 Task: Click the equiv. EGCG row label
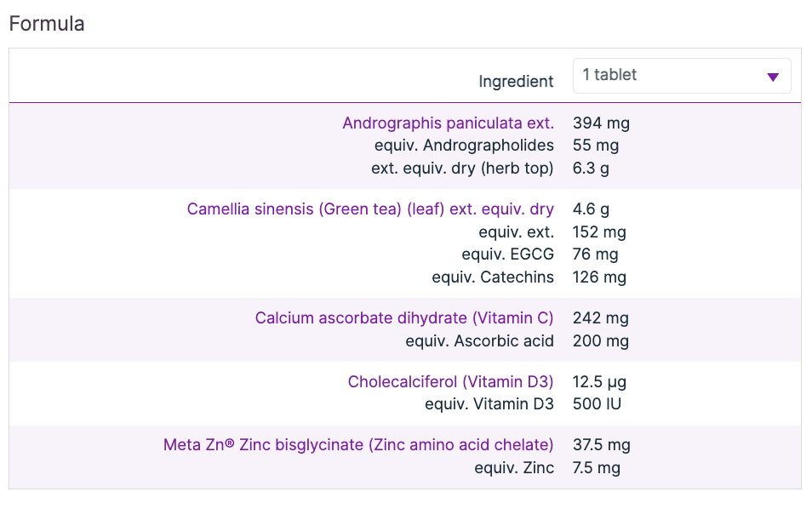(509, 254)
